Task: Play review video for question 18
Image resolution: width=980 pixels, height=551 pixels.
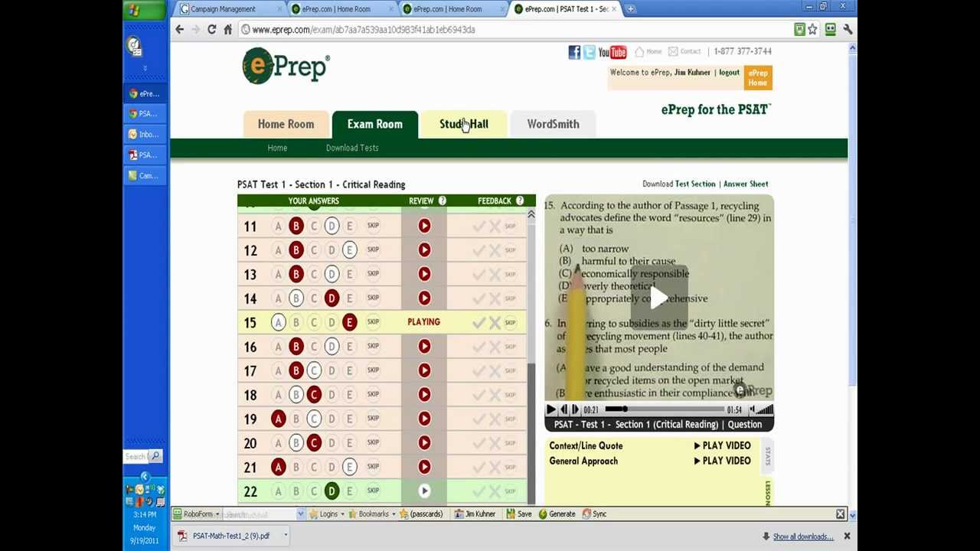Action: pyautogui.click(x=424, y=394)
